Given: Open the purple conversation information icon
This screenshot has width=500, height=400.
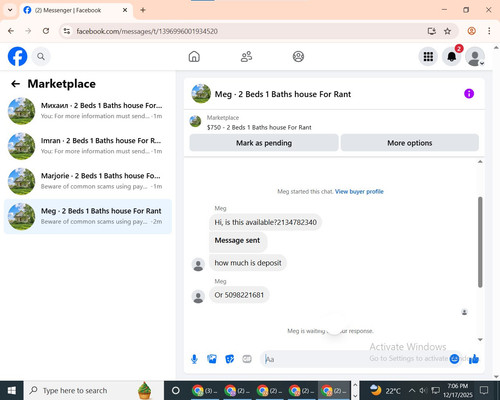Looking at the screenshot, I should 469,94.
